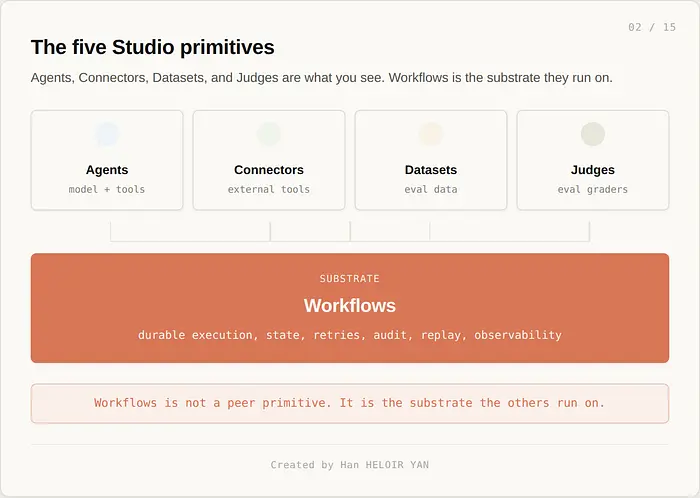Click the 'Created by Han HELOIR YAN' footer
700x498 pixels.
tap(350, 465)
